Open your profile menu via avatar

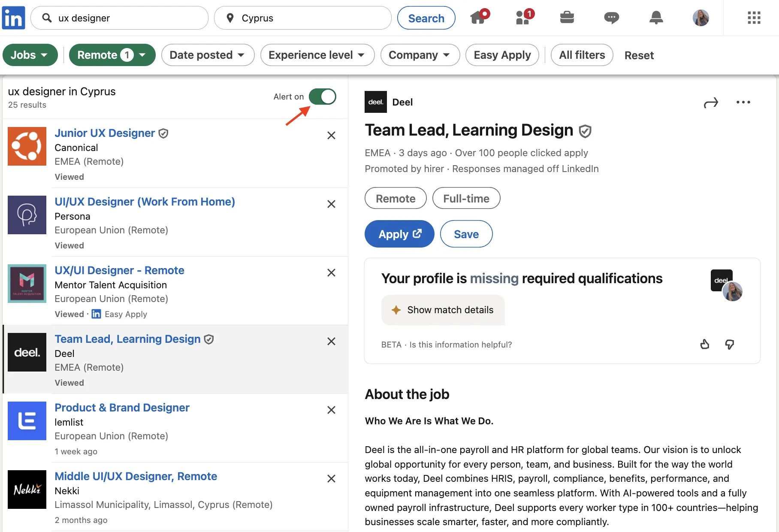[701, 18]
